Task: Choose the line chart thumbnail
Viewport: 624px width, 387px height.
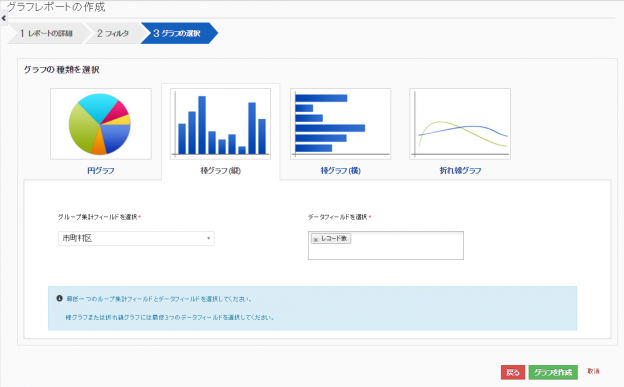Action: [460, 124]
